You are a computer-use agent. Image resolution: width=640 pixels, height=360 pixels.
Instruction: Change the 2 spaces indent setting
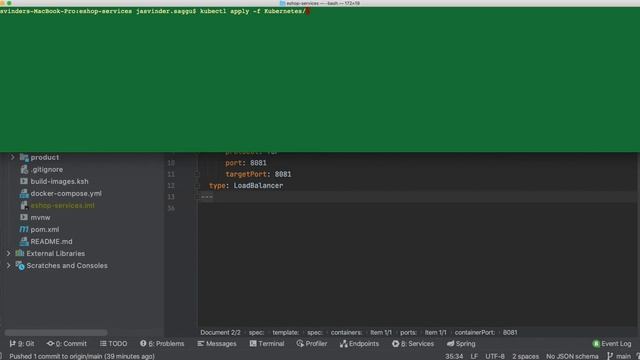point(525,356)
